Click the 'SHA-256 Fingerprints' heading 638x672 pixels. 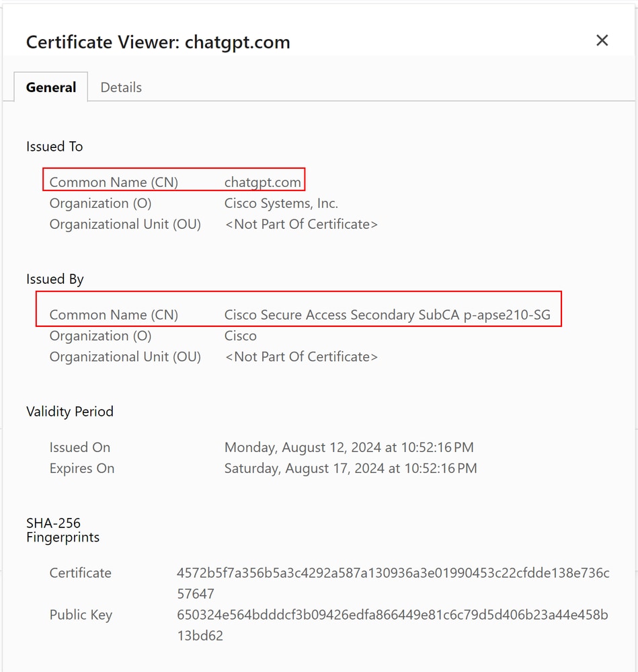(63, 530)
